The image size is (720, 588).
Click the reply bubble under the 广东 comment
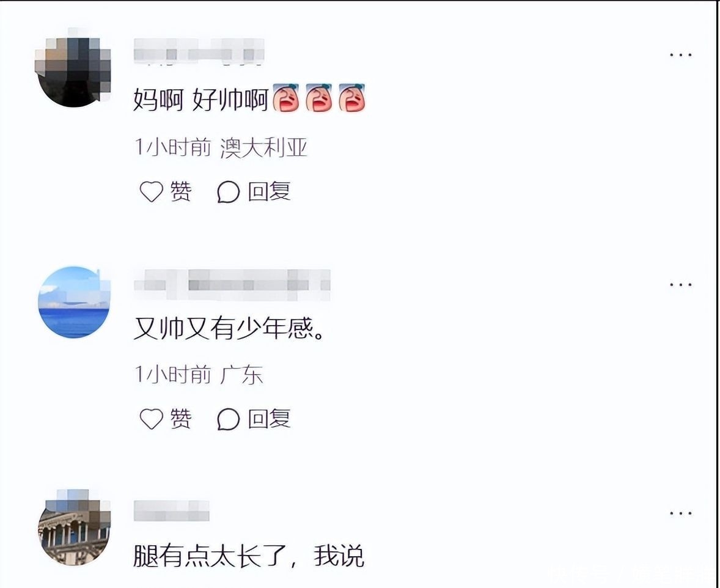tap(228, 419)
